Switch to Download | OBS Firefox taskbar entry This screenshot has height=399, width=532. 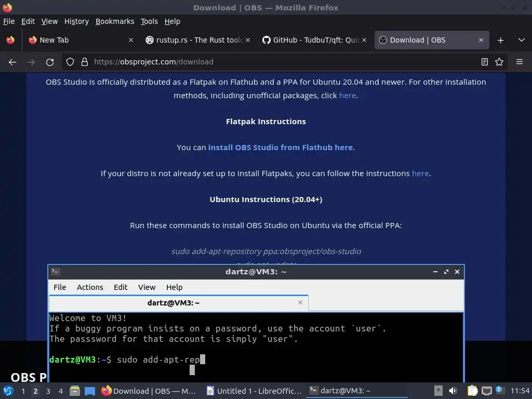click(x=149, y=391)
